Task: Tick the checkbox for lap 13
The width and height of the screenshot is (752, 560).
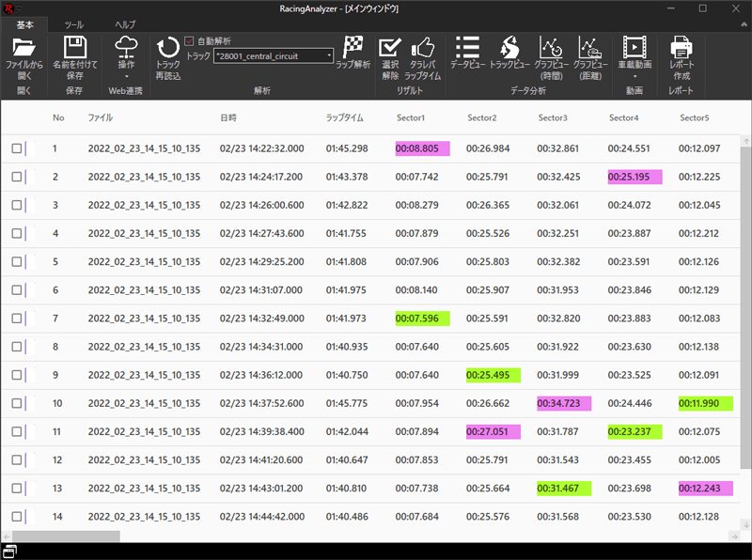Action: point(17,489)
